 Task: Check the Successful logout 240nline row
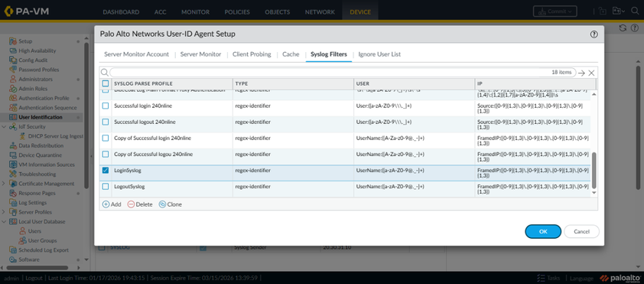pyautogui.click(x=106, y=122)
